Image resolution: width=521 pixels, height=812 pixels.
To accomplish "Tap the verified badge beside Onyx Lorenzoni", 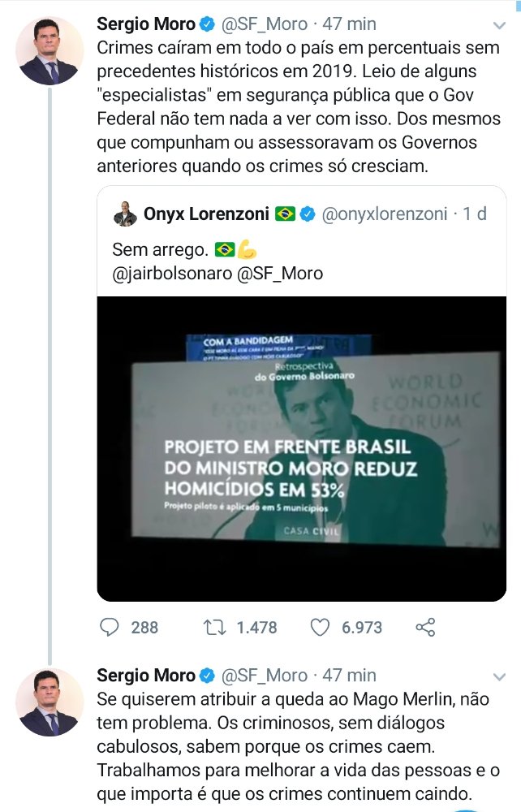I will (x=308, y=214).
